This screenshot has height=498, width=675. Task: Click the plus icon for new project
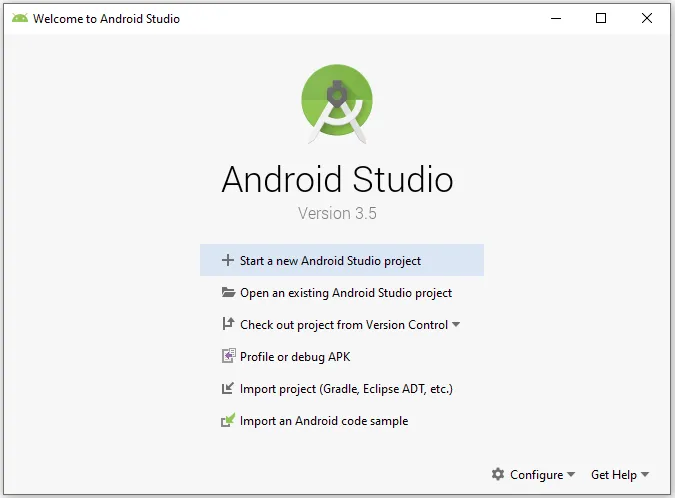pos(227,260)
